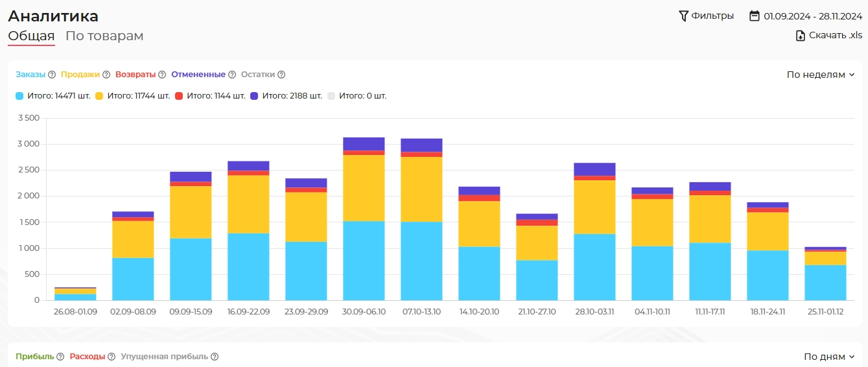Download report via Скачать .xls
Screen dimensions: 868x367
(835, 36)
